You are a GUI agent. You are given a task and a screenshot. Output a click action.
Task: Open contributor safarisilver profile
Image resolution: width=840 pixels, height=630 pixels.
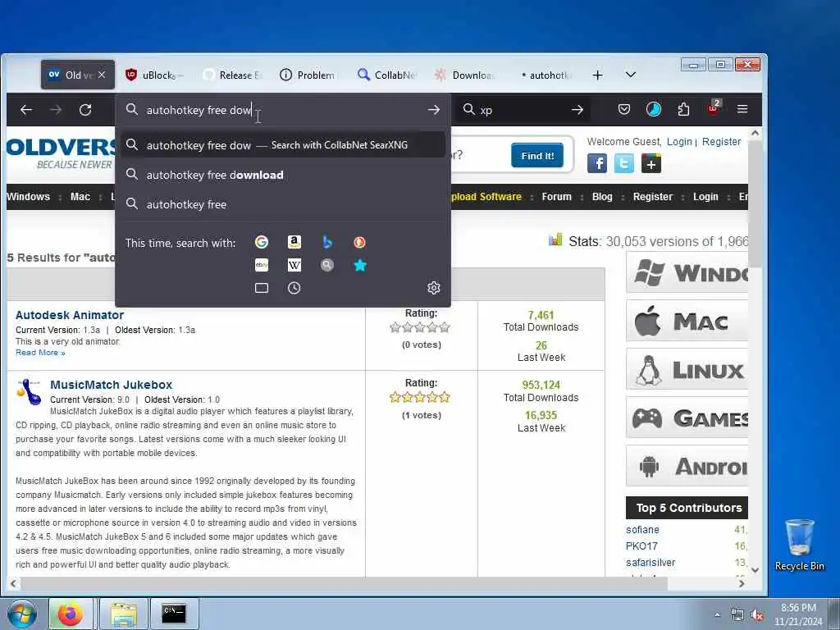[651, 563]
